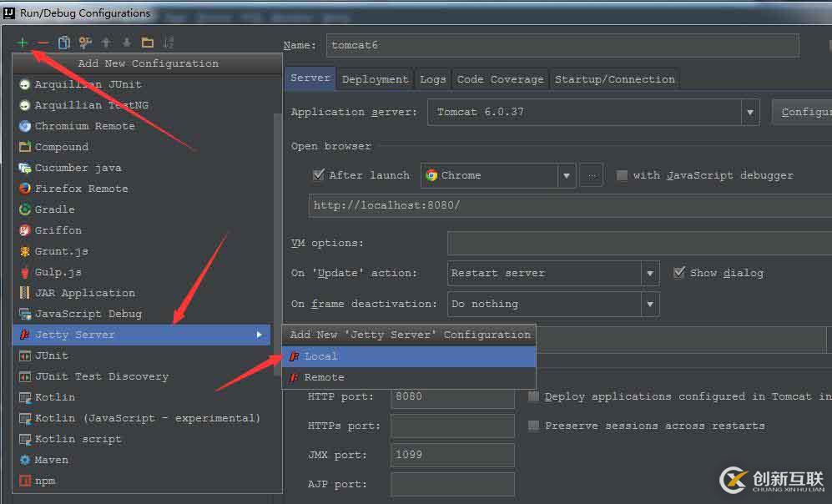832x504 pixels.
Task: Click the HTTPs port input field
Action: [x=452, y=426]
